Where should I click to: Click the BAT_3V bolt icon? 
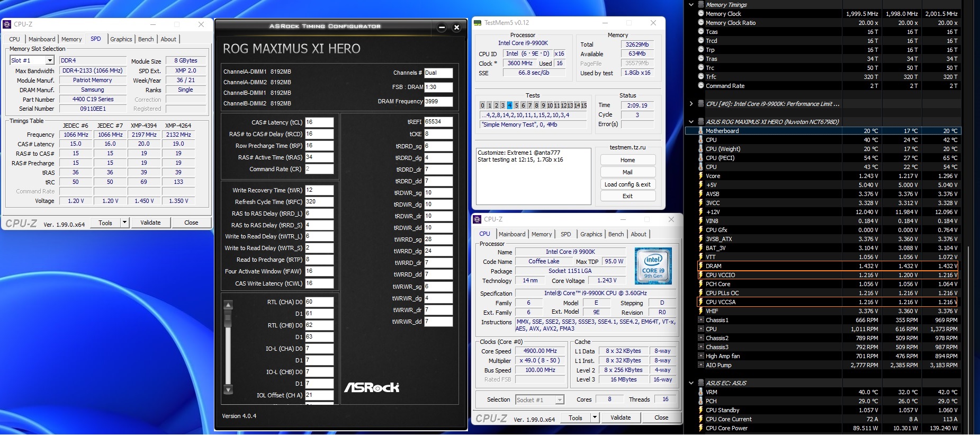(701, 248)
